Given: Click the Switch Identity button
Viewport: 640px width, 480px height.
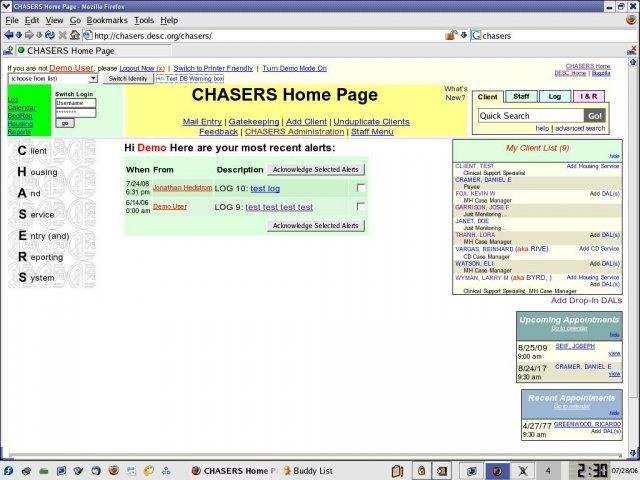Looking at the screenshot, I should [128, 78].
